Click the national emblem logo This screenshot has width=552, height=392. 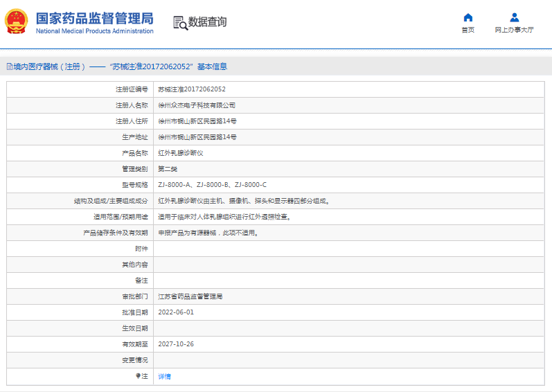click(x=17, y=22)
